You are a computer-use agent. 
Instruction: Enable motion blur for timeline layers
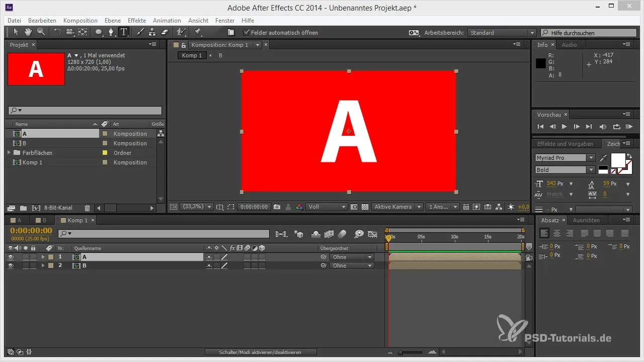click(x=342, y=234)
